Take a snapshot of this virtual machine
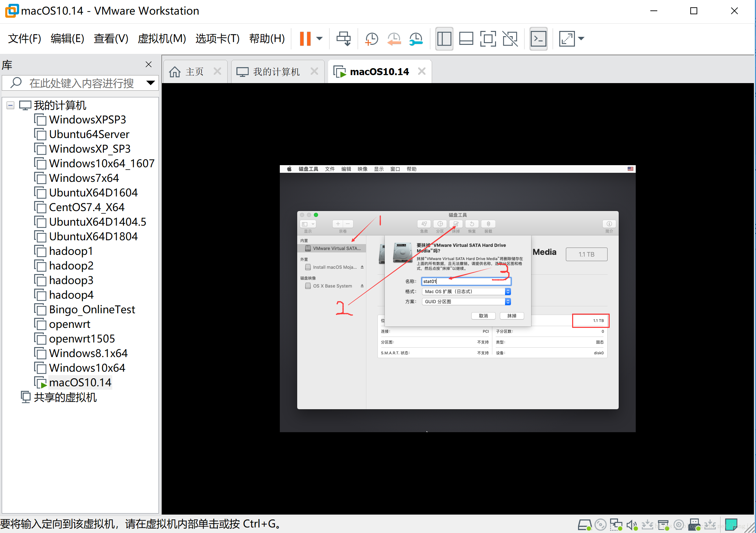Viewport: 756px width, 533px height. pos(372,39)
